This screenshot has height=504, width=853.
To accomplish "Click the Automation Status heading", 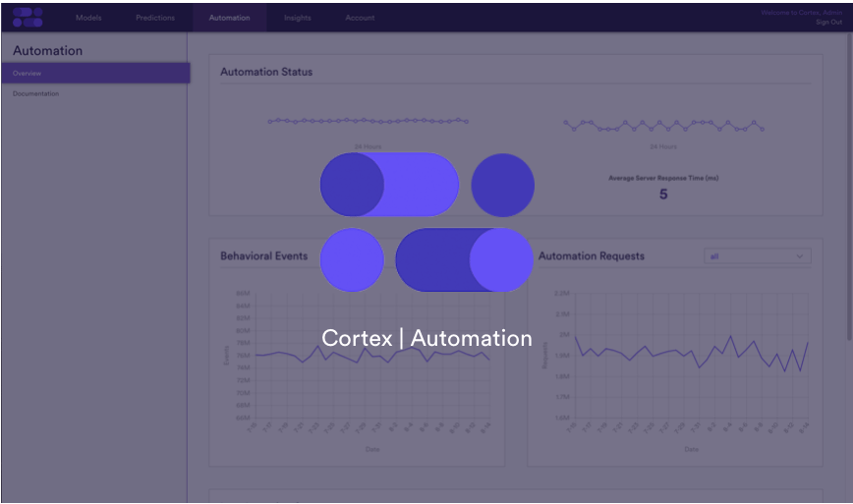I will (x=266, y=72).
